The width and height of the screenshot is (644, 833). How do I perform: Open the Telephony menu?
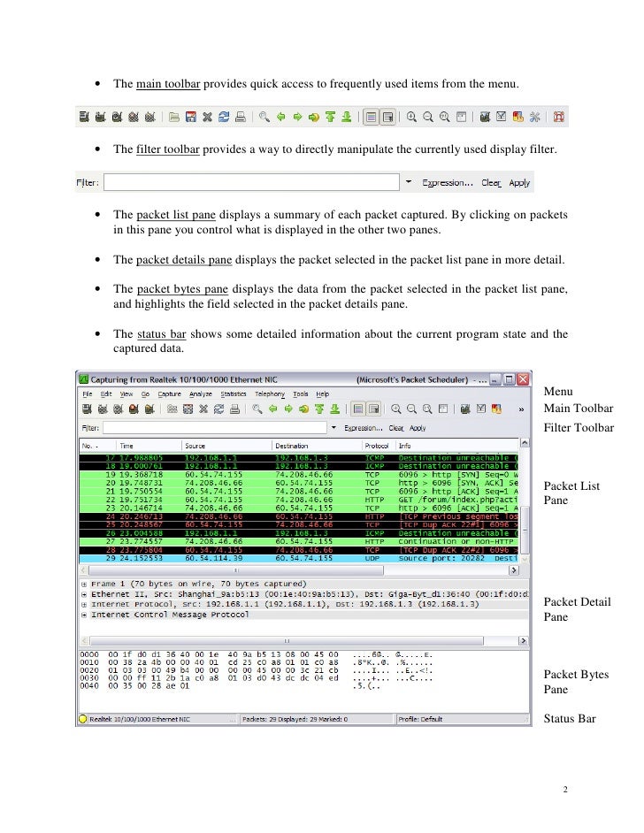click(x=270, y=394)
